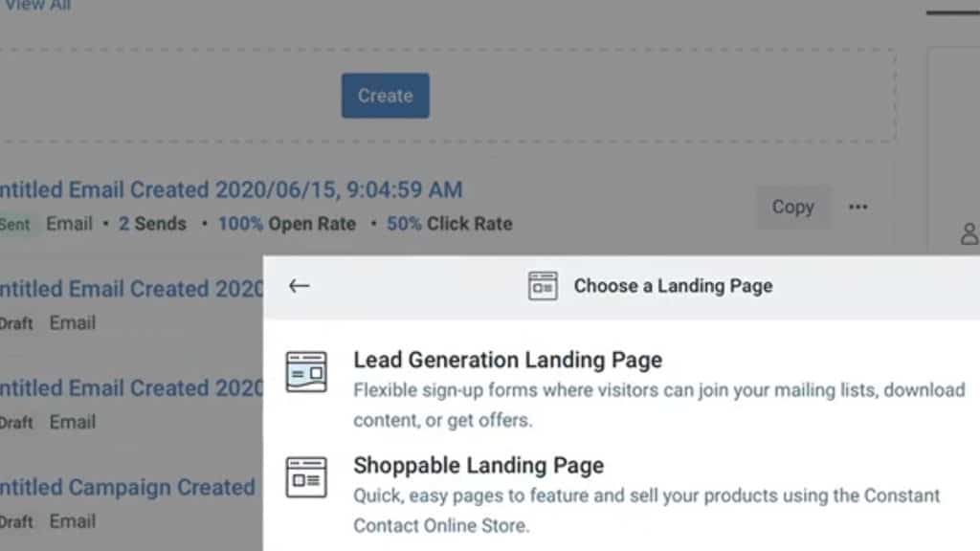Open the three-dot more options menu
This screenshot has height=551, width=980.
tap(857, 207)
